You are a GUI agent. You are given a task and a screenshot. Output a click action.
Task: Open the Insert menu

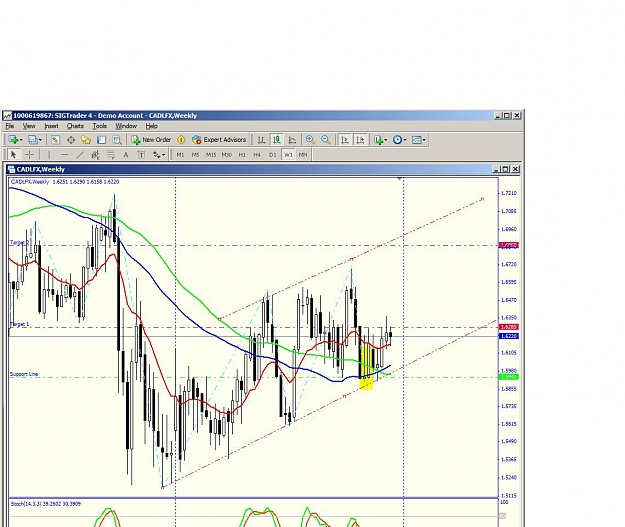point(51,126)
